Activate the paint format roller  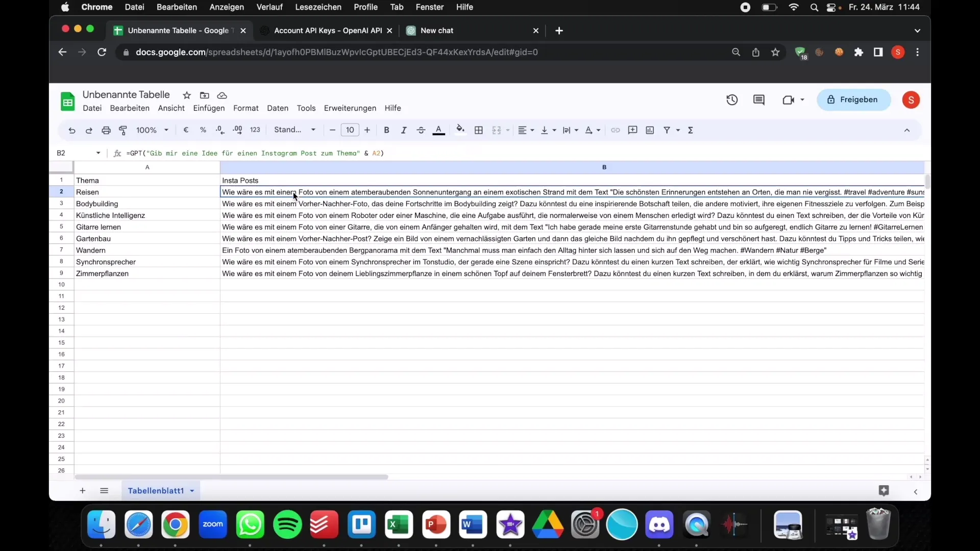[x=123, y=130]
